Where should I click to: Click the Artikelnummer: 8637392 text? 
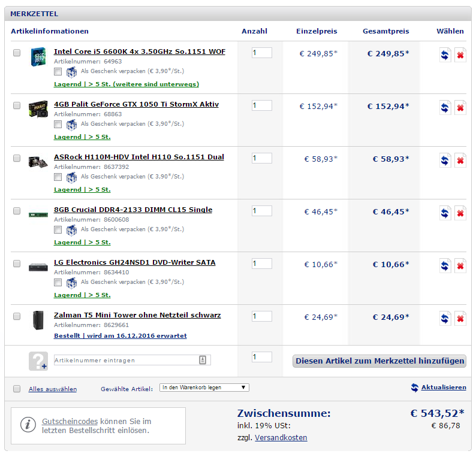91,167
